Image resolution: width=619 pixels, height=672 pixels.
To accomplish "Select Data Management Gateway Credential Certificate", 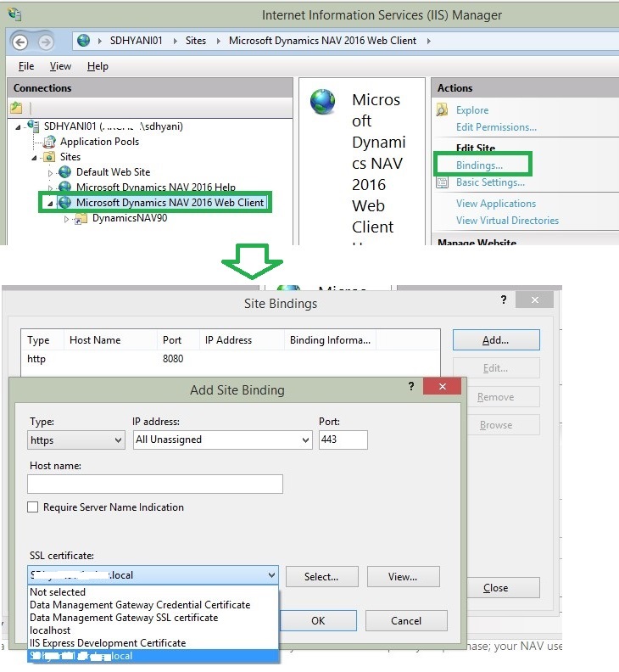I will (x=153, y=605).
